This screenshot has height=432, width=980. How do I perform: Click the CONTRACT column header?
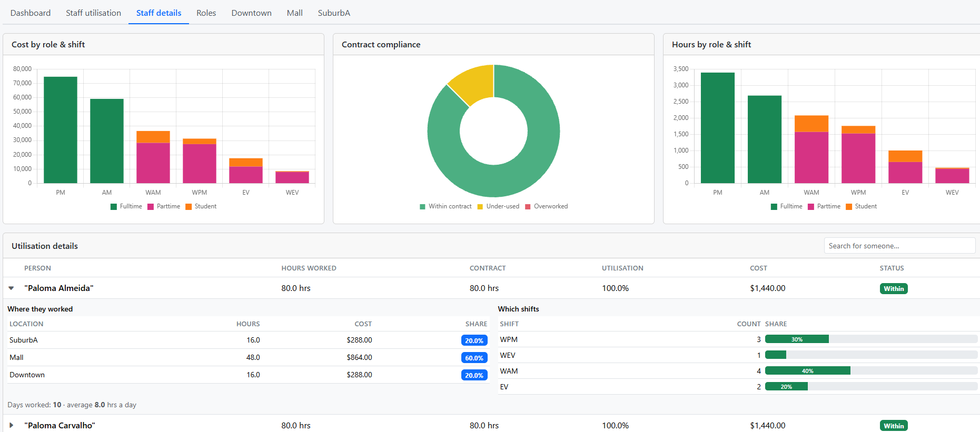[488, 268]
